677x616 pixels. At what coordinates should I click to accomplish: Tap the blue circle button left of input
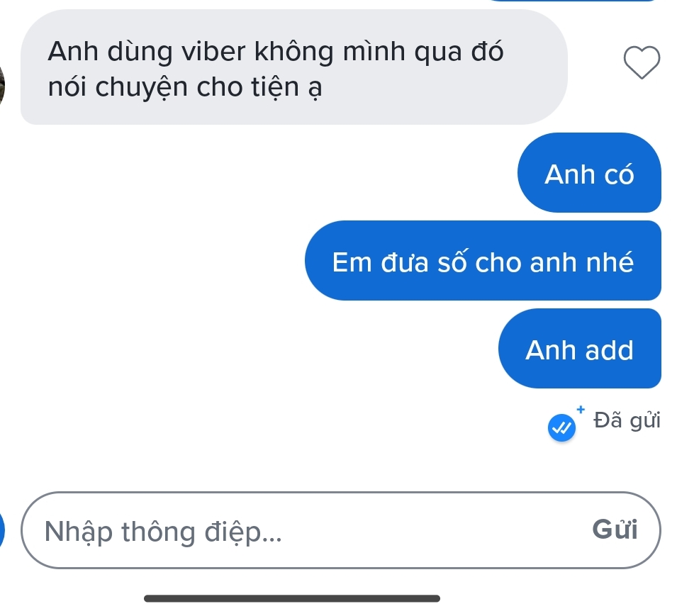[4, 530]
